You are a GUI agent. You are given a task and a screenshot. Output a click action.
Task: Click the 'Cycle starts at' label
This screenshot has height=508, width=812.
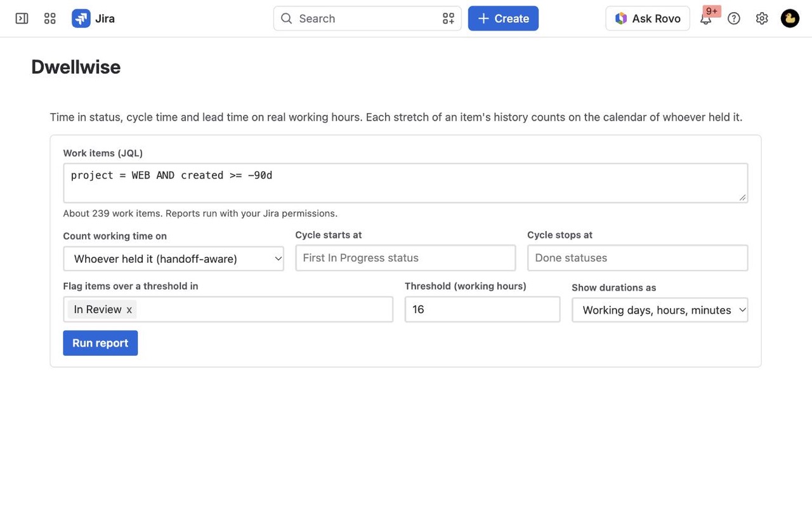click(329, 235)
